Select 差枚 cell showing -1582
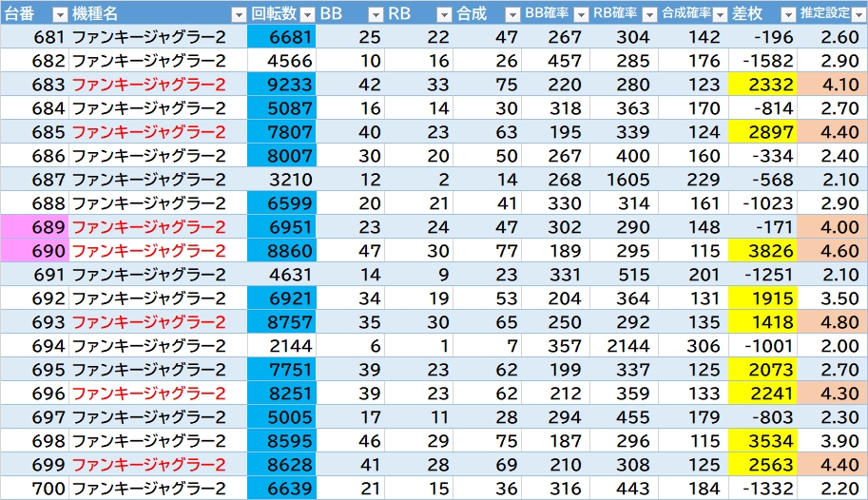Screen dimensions: 868x500 [762, 61]
